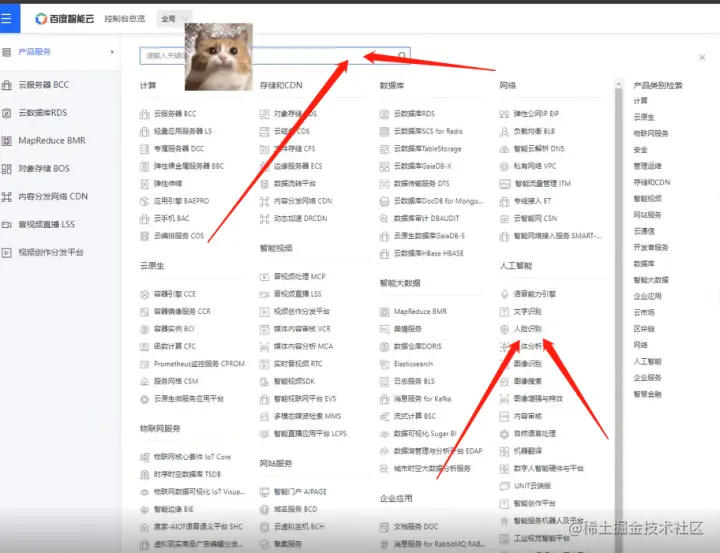
Task: Select MapReduce BMR sidebar icon
Action: click(x=6, y=141)
